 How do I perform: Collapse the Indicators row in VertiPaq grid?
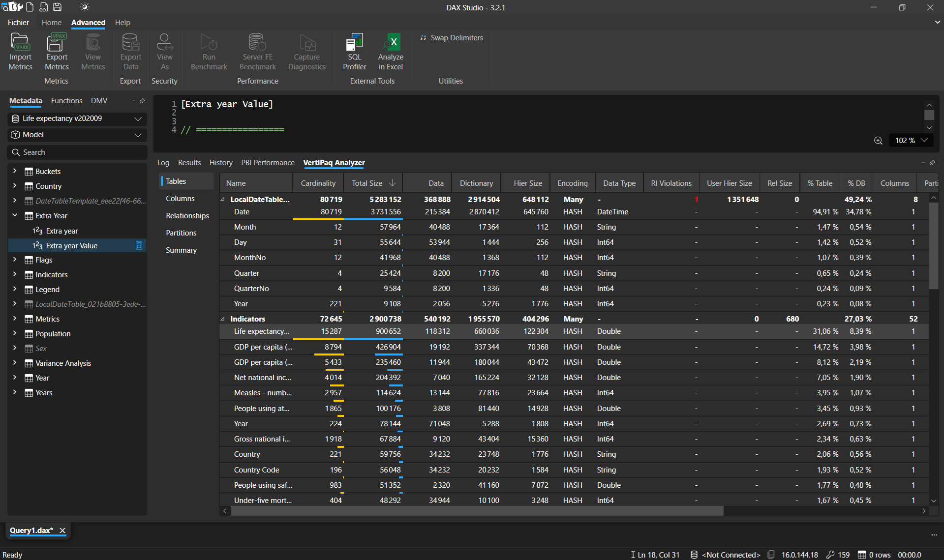click(x=223, y=319)
